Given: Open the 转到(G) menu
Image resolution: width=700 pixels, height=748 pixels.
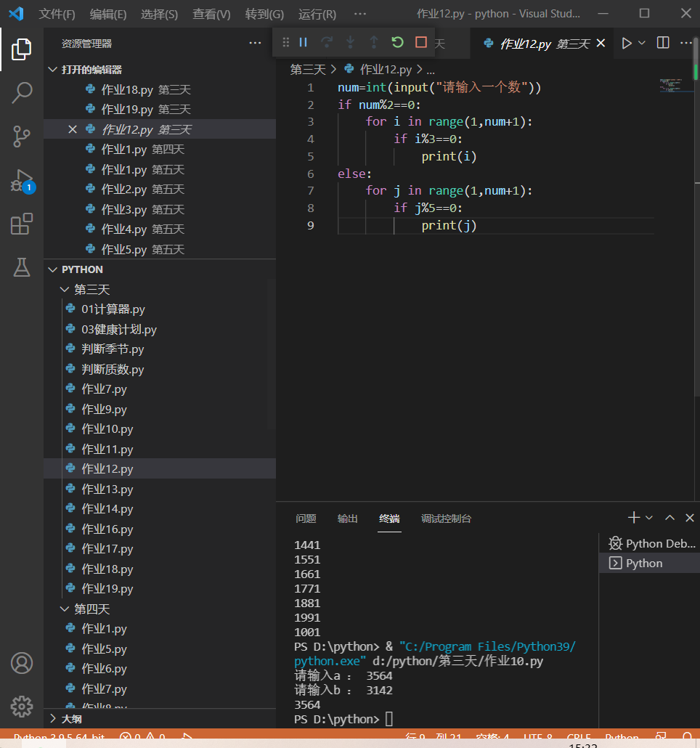Looking at the screenshot, I should 264,14.
